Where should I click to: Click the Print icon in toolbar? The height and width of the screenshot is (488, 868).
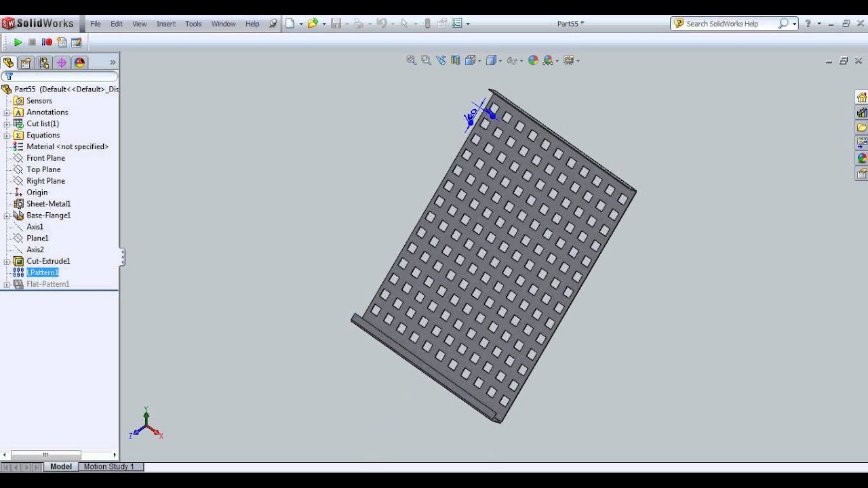pos(358,24)
